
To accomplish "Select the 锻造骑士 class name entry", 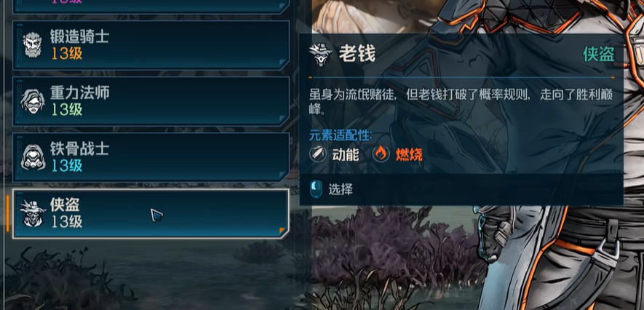I will coord(79,37).
